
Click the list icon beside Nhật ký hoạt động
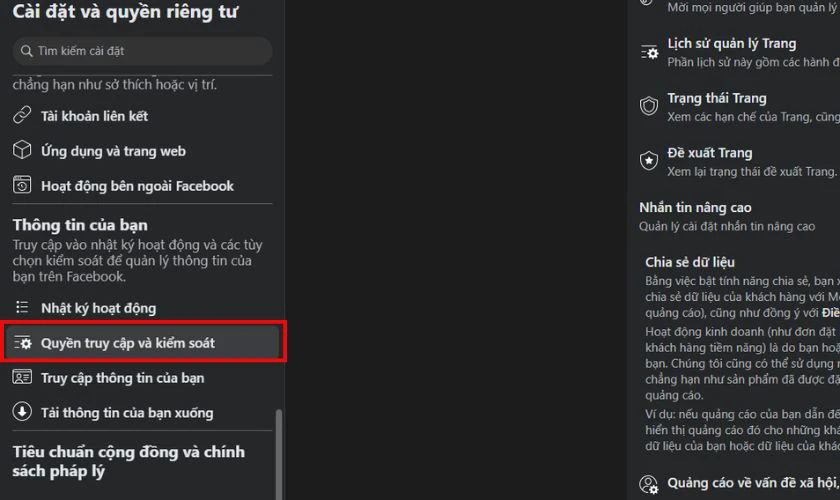pos(22,307)
